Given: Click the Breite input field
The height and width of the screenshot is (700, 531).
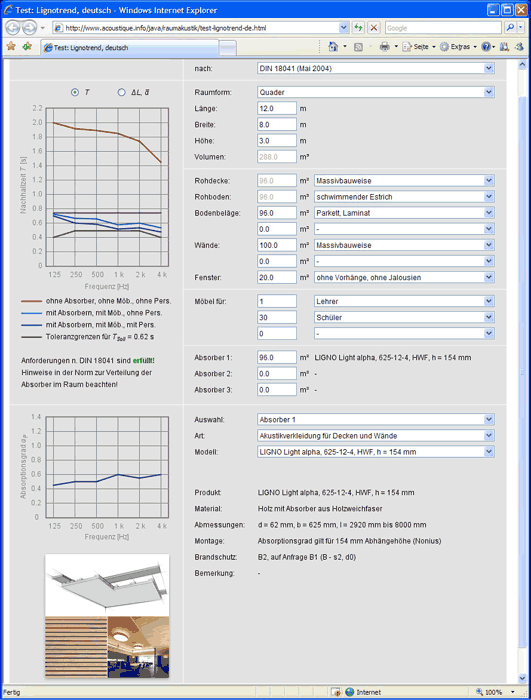Looking at the screenshot, I should pyautogui.click(x=277, y=125).
